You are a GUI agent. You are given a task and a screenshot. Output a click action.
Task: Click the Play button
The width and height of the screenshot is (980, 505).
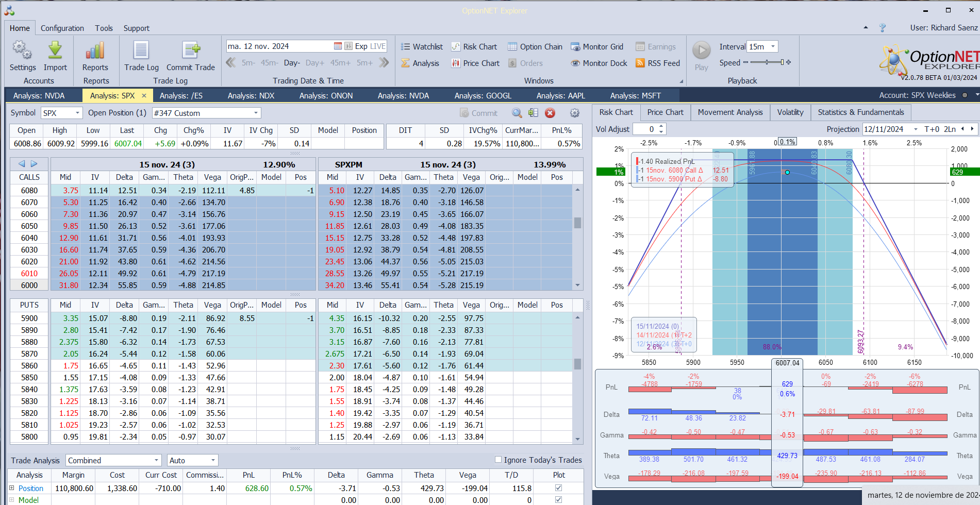tap(701, 56)
